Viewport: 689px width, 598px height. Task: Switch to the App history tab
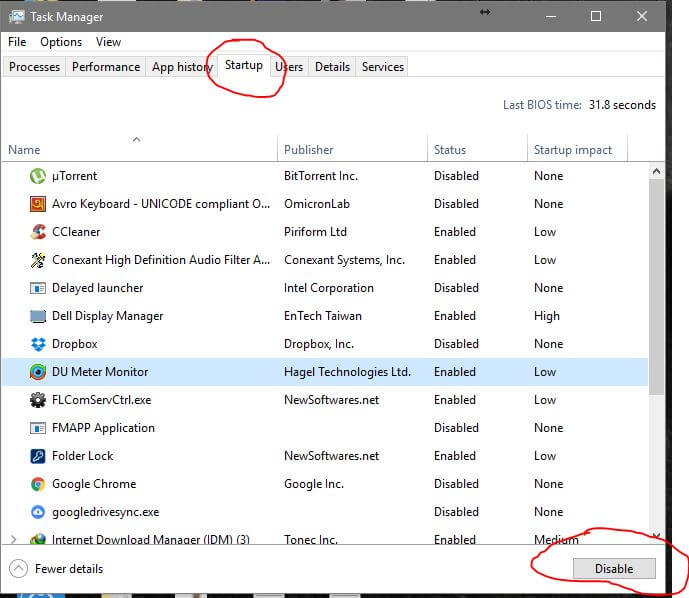pyautogui.click(x=182, y=67)
